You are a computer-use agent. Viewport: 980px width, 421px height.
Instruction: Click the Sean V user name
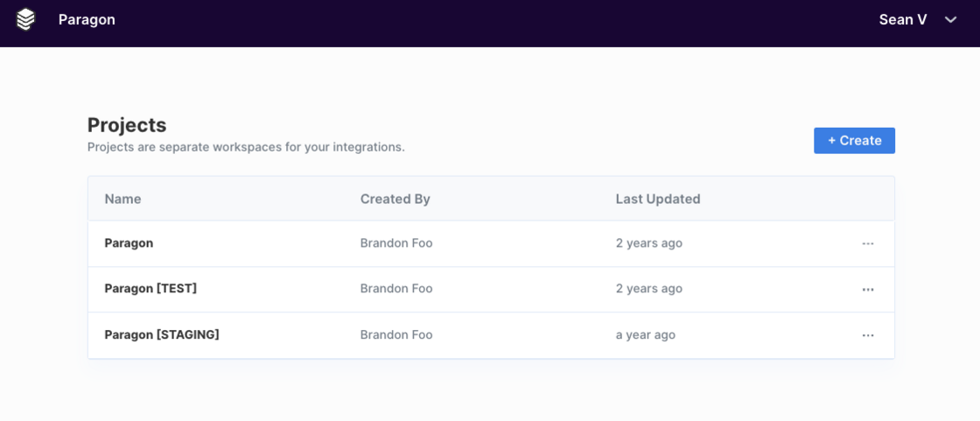(x=903, y=19)
